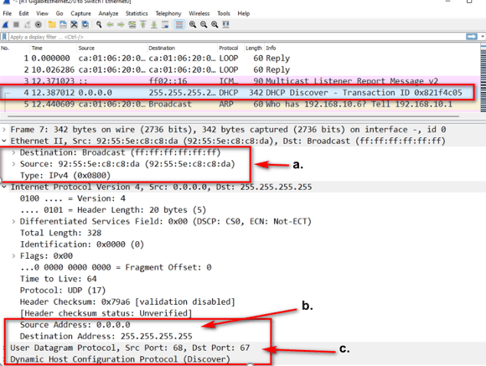The image size is (486, 366).
Task: Select packet 1 LOOP Reply row
Action: pyautogui.click(x=240, y=58)
